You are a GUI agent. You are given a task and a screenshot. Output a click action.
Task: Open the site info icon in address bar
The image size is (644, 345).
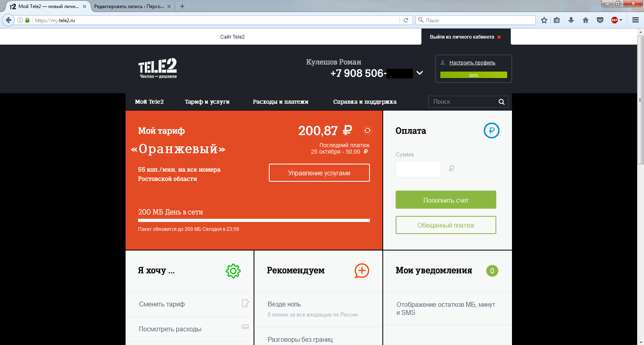20,20
